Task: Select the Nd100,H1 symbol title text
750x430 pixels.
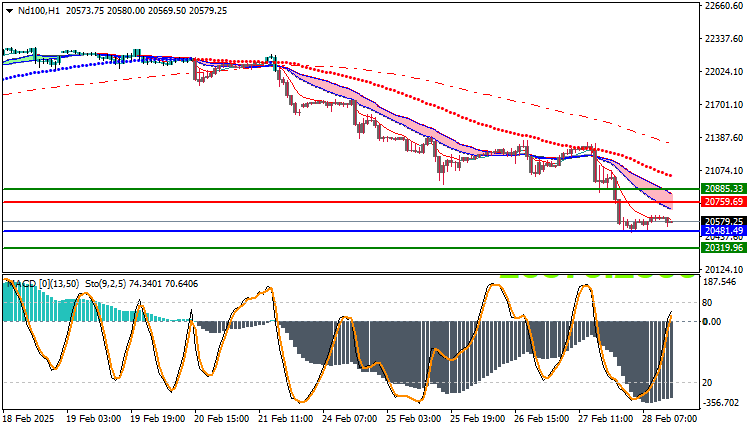Action: tap(39, 11)
